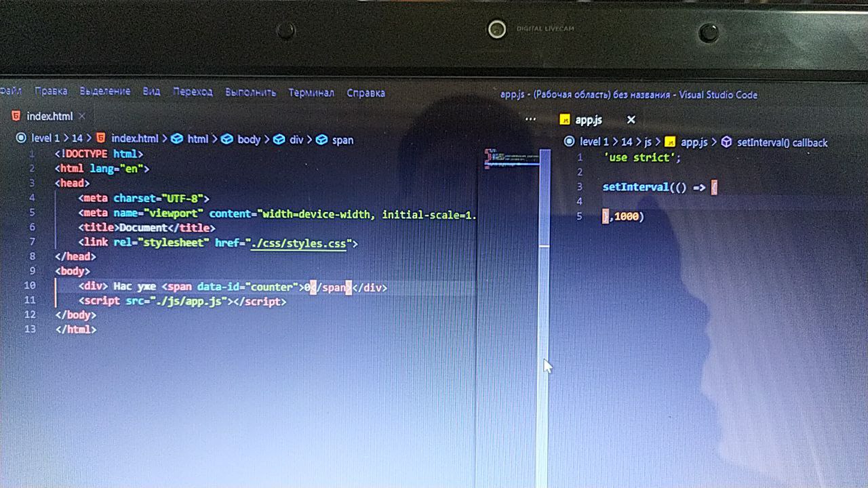Image resolution: width=868 pixels, height=488 pixels.
Task: Select 'setInterval() callback' in breadcrumb
Action: click(783, 143)
